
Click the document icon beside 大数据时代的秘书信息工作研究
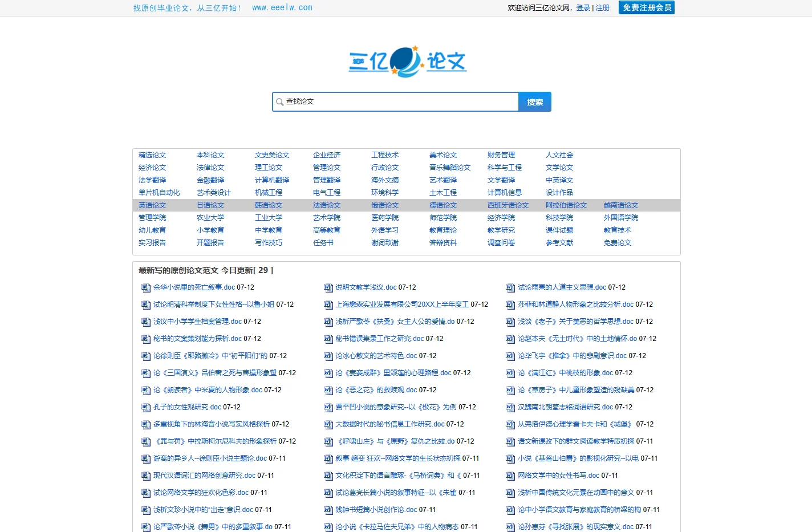[x=328, y=425]
